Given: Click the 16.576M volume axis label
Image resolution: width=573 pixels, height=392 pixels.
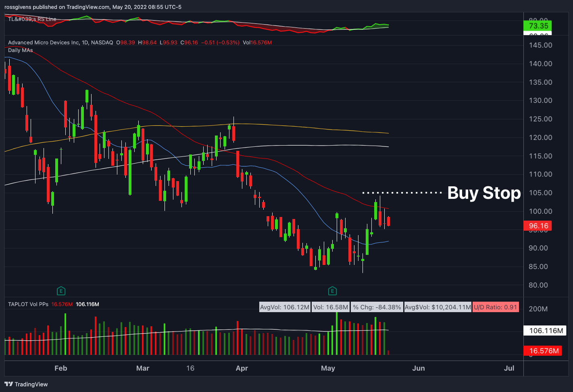Looking at the screenshot, I should click(543, 351).
